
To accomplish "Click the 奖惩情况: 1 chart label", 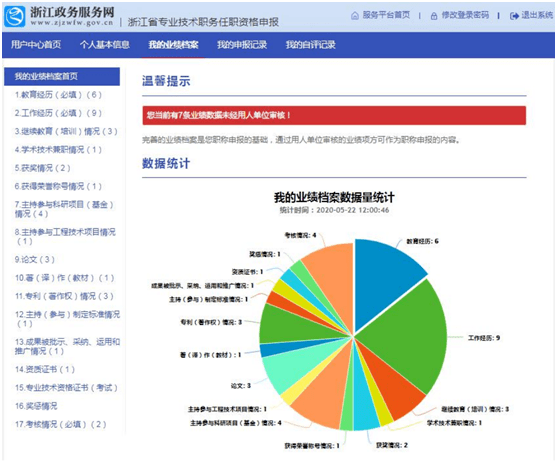I will point(265,254).
